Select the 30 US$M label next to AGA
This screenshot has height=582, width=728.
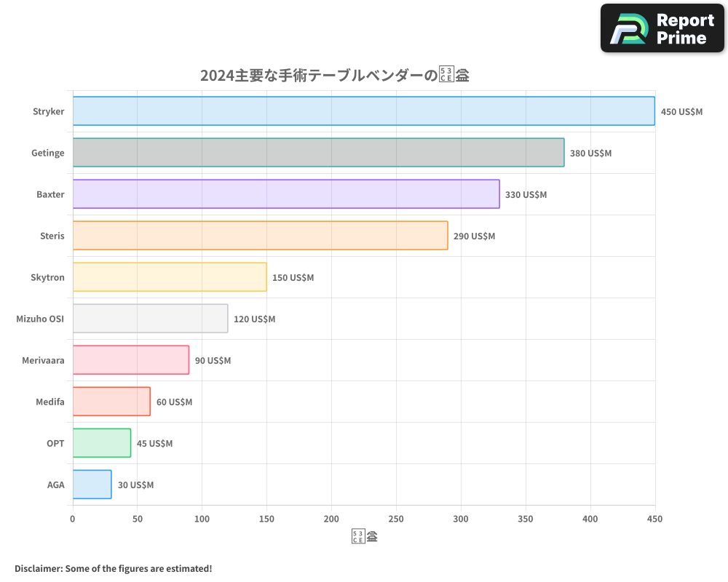pos(135,485)
